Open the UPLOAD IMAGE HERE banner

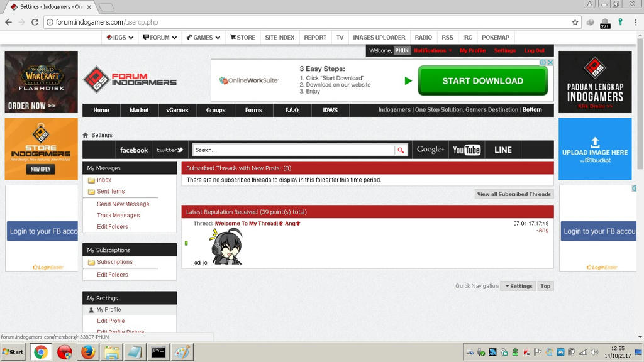pos(595,149)
